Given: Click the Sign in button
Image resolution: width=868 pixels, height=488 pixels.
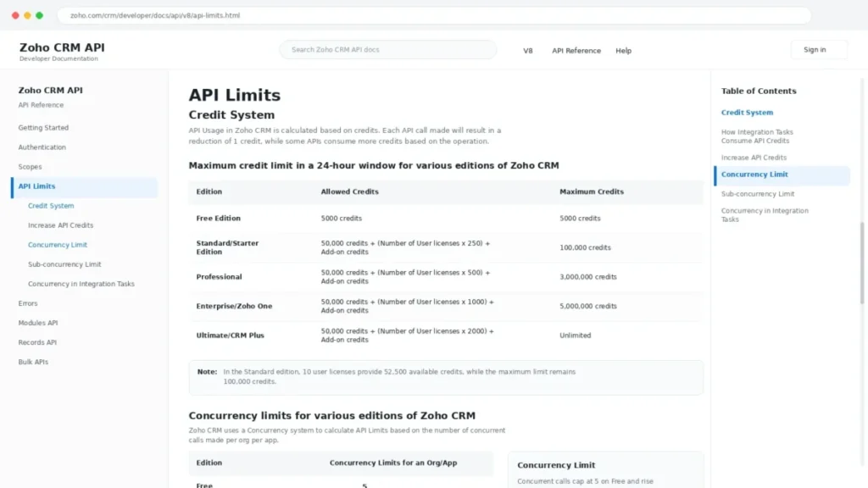Looking at the screenshot, I should point(818,50).
